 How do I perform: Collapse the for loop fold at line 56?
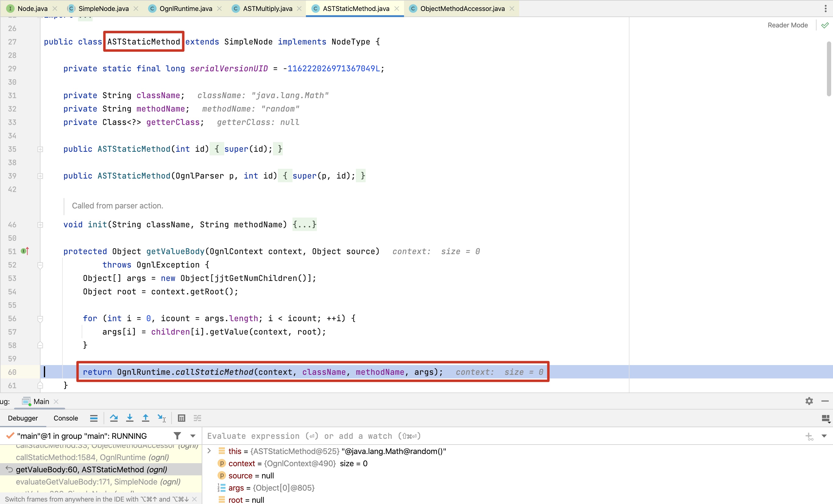(x=40, y=318)
